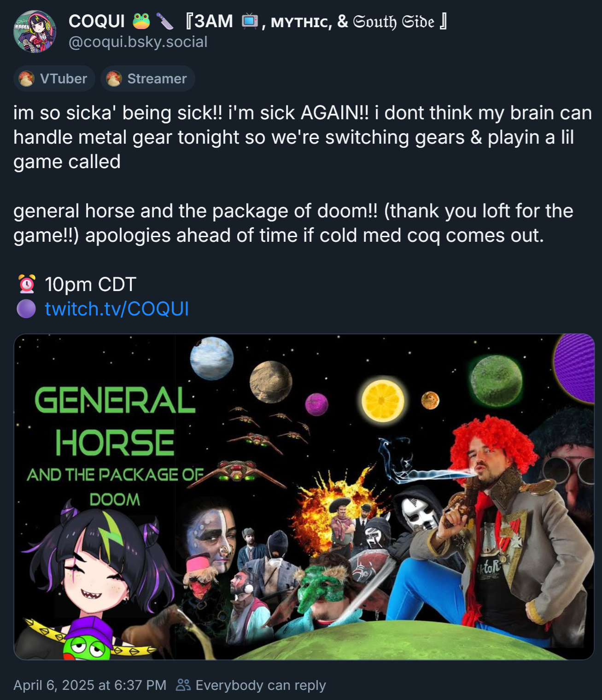Image resolution: width=602 pixels, height=700 pixels.
Task: Open the General Horse game image
Action: 304,497
